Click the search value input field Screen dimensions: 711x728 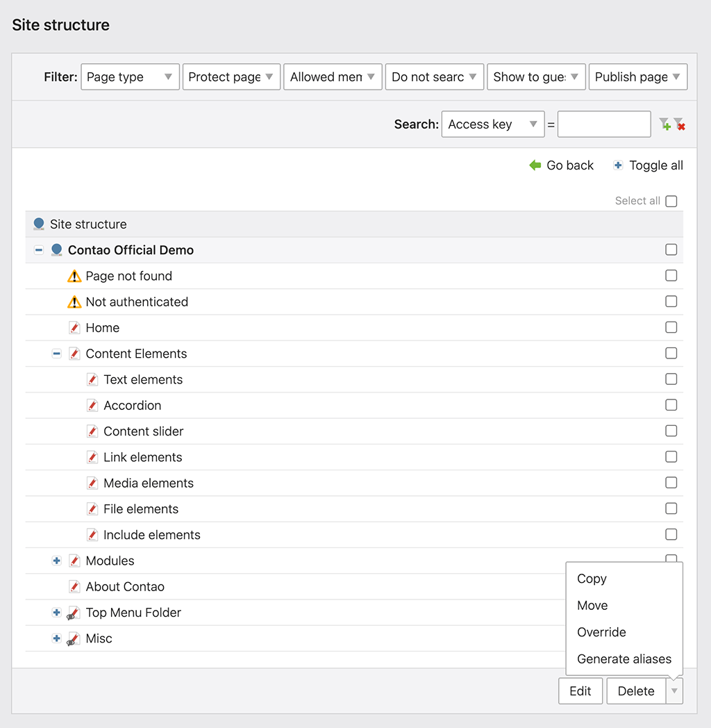[604, 124]
